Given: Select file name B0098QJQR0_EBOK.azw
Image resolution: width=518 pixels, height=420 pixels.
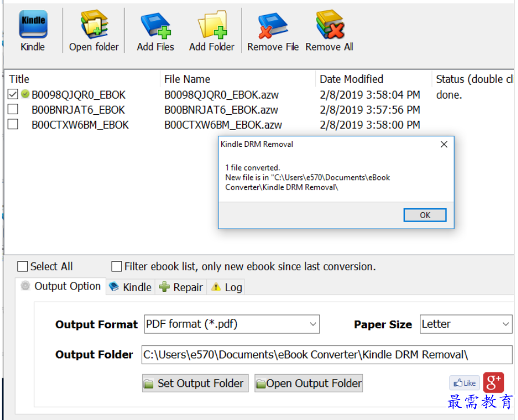Looking at the screenshot, I should 222,95.
